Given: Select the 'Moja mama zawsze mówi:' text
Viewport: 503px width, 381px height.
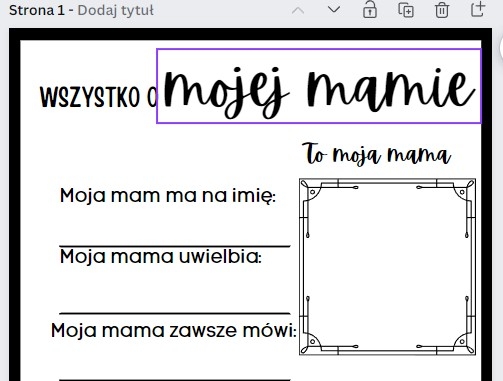Looking at the screenshot, I should (x=174, y=331).
